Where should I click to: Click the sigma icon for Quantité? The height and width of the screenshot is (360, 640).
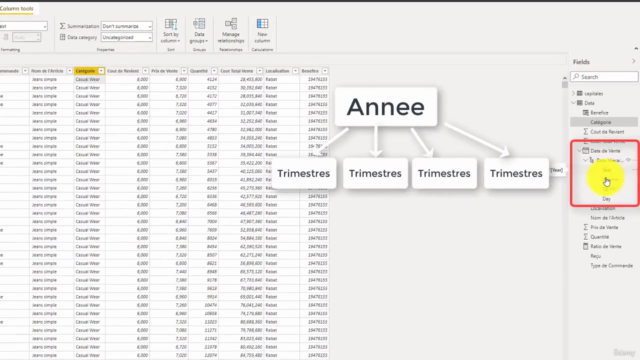pyautogui.click(x=586, y=237)
